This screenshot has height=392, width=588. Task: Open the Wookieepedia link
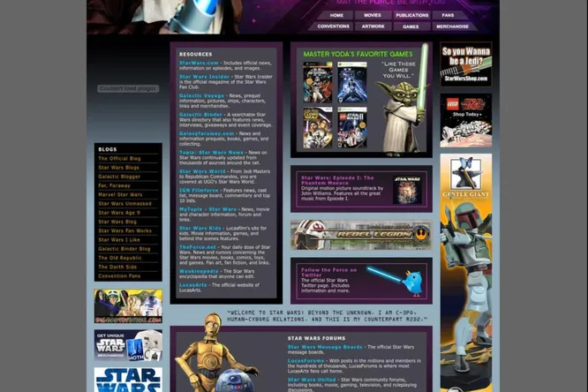coord(199,271)
